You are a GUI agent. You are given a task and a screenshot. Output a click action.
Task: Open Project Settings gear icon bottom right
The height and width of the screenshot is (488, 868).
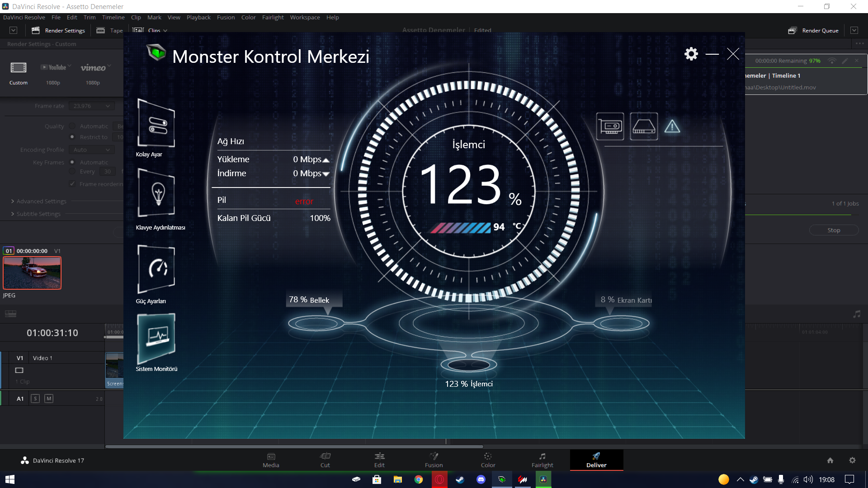tap(852, 460)
